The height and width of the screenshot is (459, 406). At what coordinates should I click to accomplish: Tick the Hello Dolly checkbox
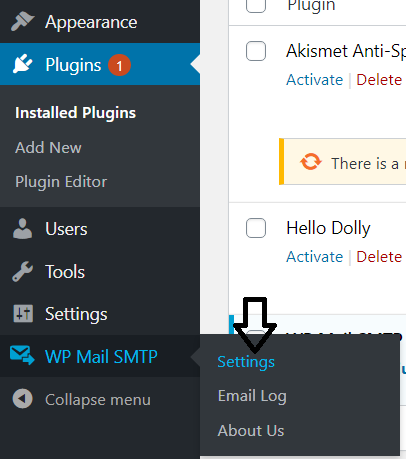256,228
